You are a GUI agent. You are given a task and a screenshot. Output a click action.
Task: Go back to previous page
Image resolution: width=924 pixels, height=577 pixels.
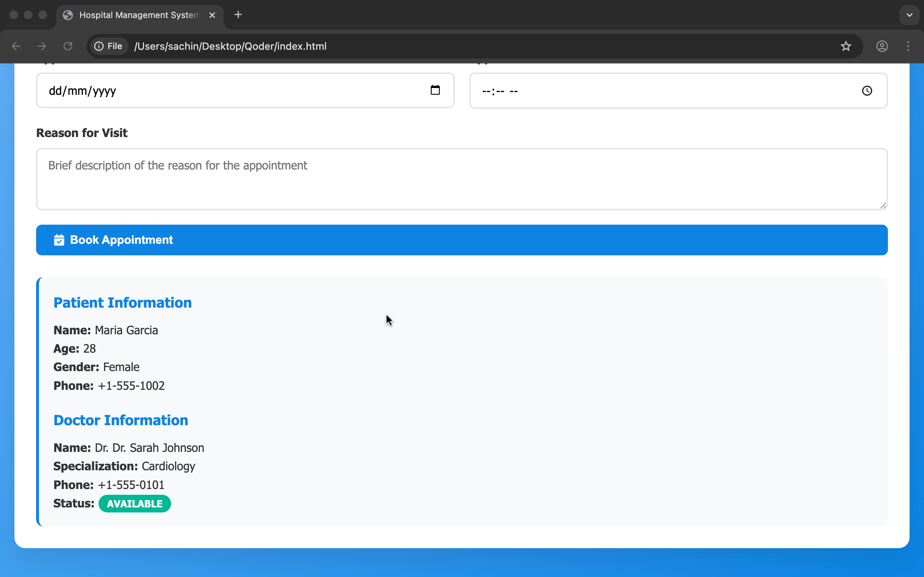pos(16,46)
